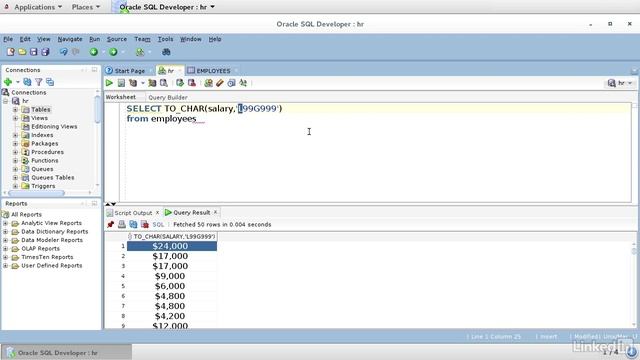Rollback changes with the Rollback icon

[191, 83]
